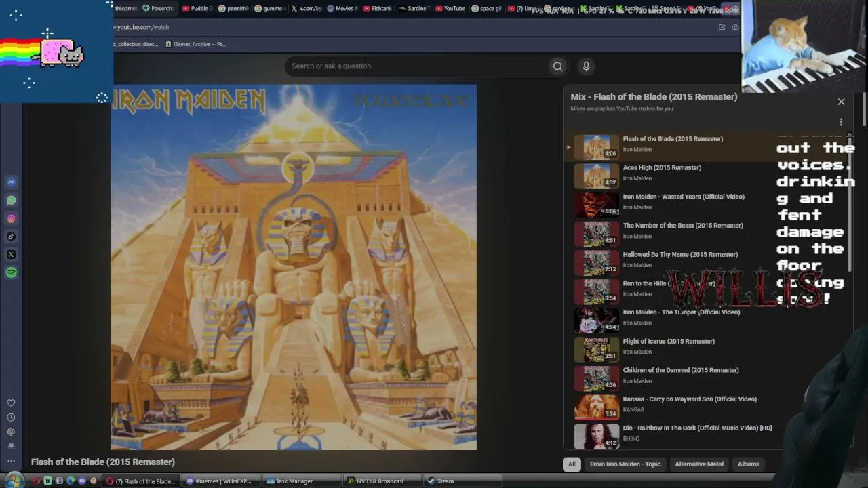Image resolution: width=868 pixels, height=488 pixels.
Task: Start voice search with the microphone icon
Action: coord(587,66)
